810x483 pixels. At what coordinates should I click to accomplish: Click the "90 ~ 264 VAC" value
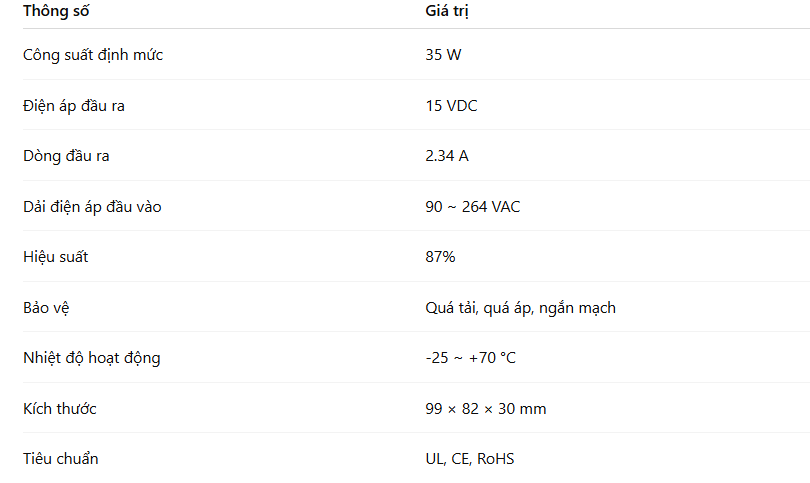pyautogui.click(x=472, y=207)
